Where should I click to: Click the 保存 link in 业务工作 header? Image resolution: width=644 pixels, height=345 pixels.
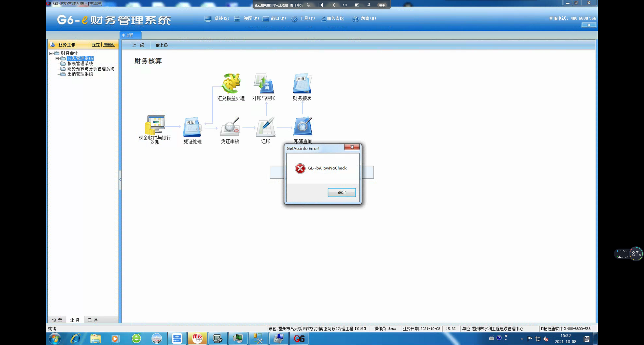click(x=96, y=45)
